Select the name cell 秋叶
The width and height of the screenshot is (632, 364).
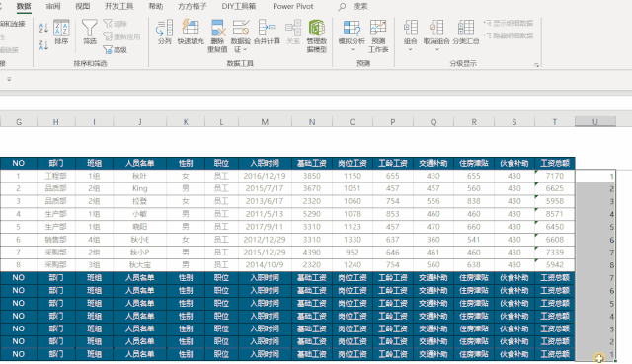pos(140,176)
